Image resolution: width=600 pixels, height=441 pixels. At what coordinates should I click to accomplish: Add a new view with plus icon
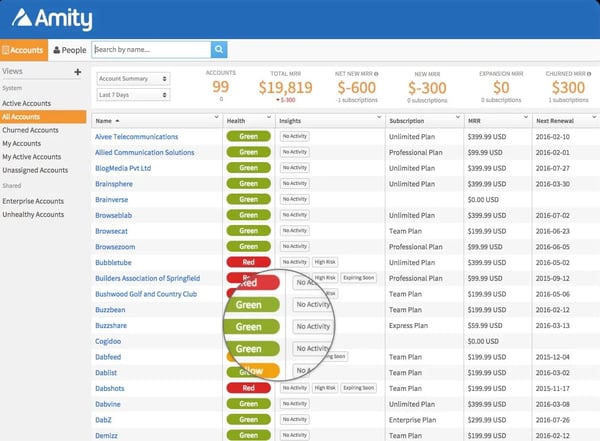click(x=78, y=72)
